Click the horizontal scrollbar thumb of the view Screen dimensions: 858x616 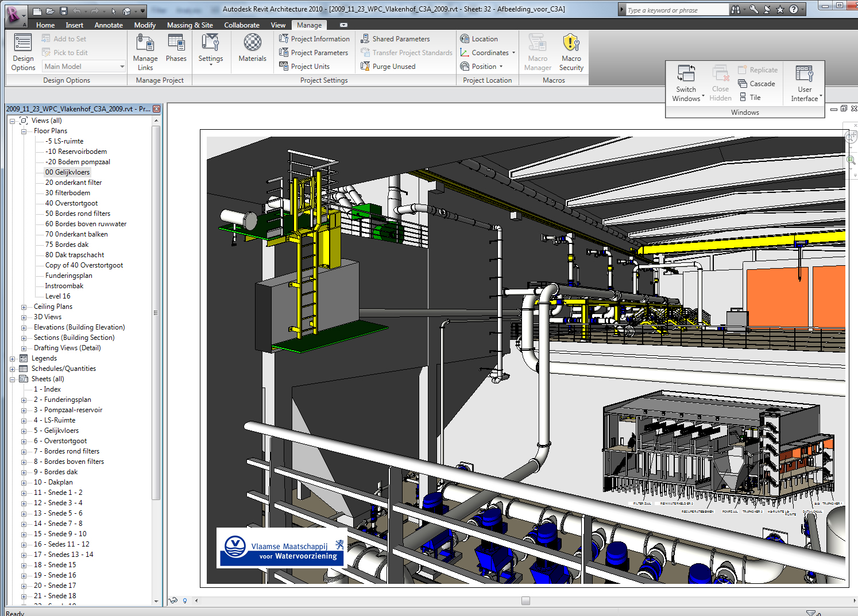[525, 601]
